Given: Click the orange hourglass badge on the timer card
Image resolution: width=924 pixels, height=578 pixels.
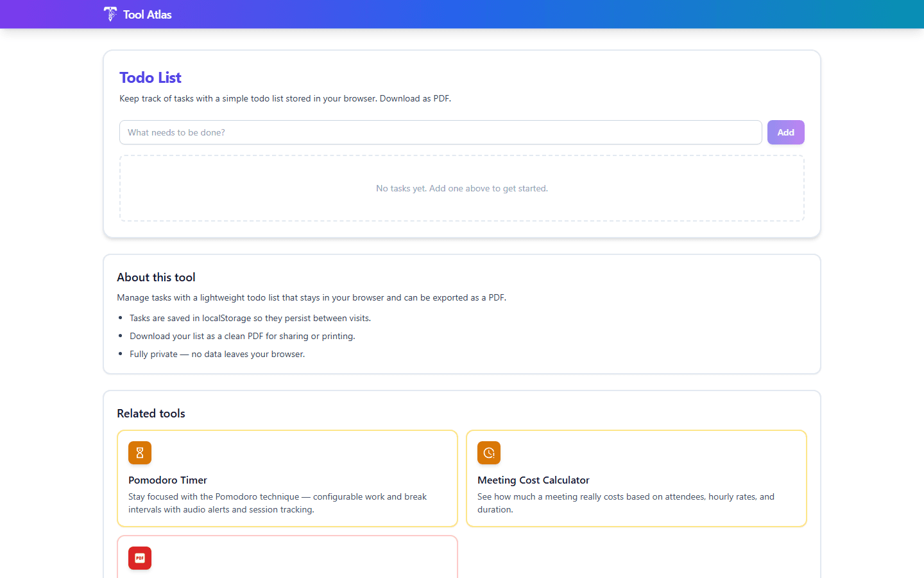Looking at the screenshot, I should pos(140,453).
